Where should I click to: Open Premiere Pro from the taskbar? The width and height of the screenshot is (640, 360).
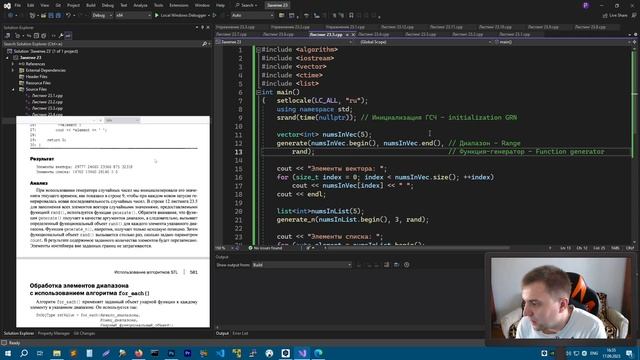point(187,353)
